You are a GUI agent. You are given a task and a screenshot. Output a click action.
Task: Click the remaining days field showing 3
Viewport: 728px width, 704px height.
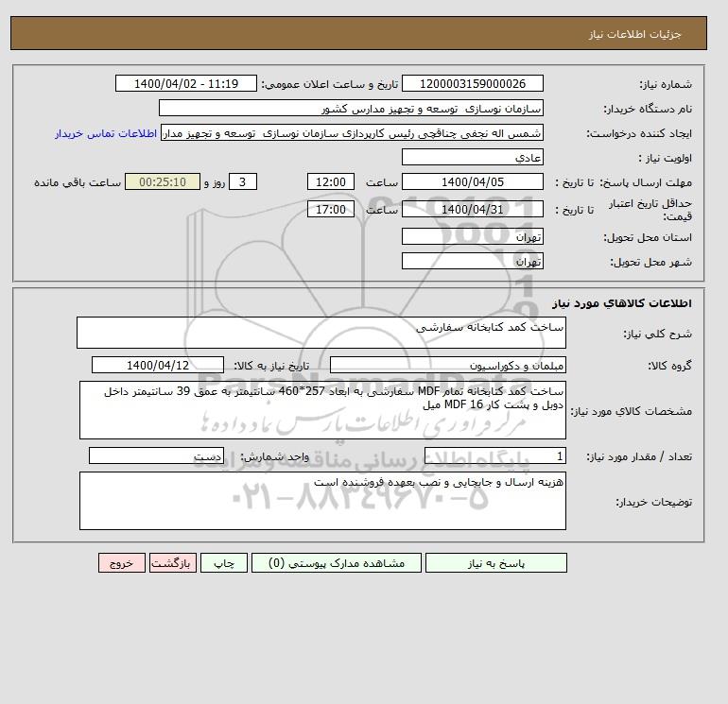(243, 182)
